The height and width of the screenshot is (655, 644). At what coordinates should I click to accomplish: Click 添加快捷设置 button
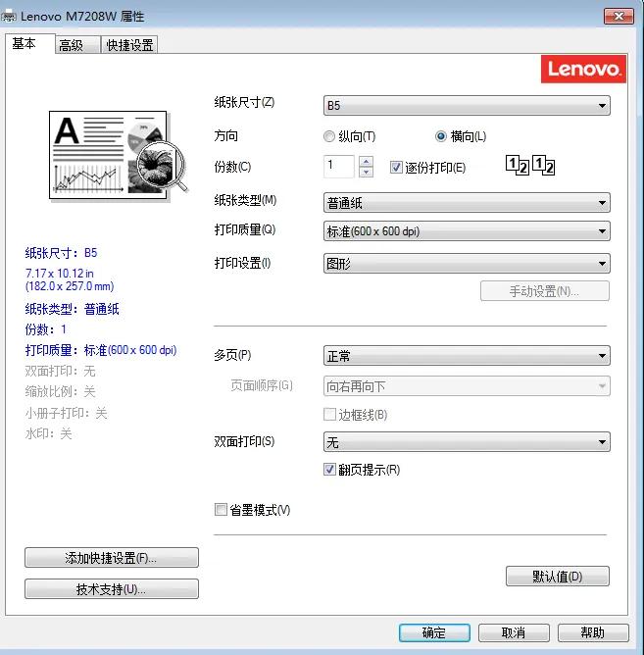click(x=111, y=558)
